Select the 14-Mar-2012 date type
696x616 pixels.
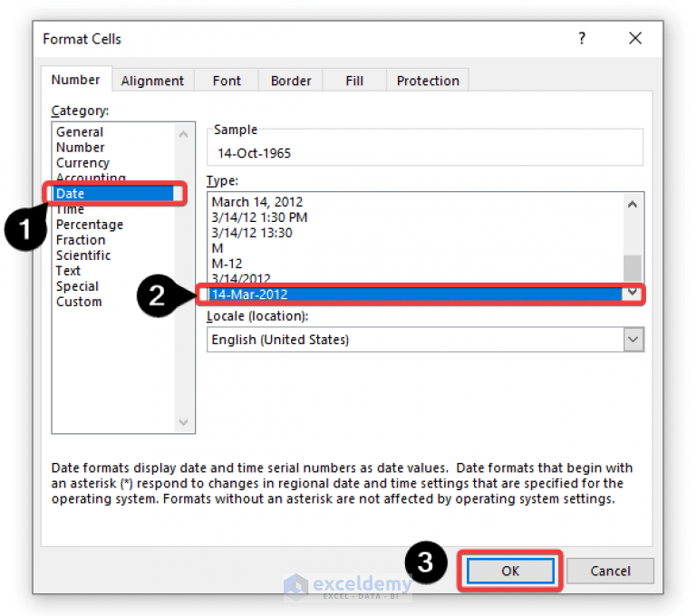coord(415,294)
